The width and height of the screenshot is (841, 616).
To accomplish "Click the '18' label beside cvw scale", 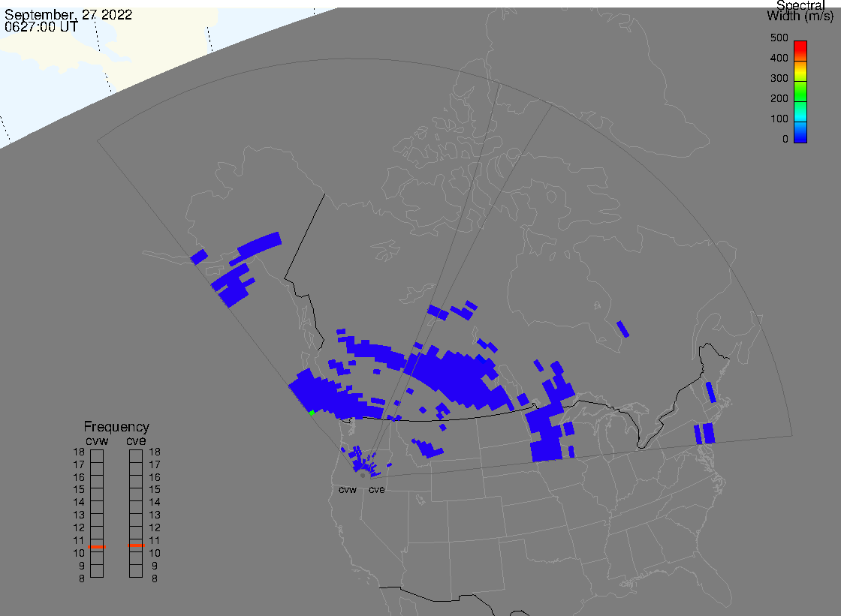I will (x=79, y=452).
